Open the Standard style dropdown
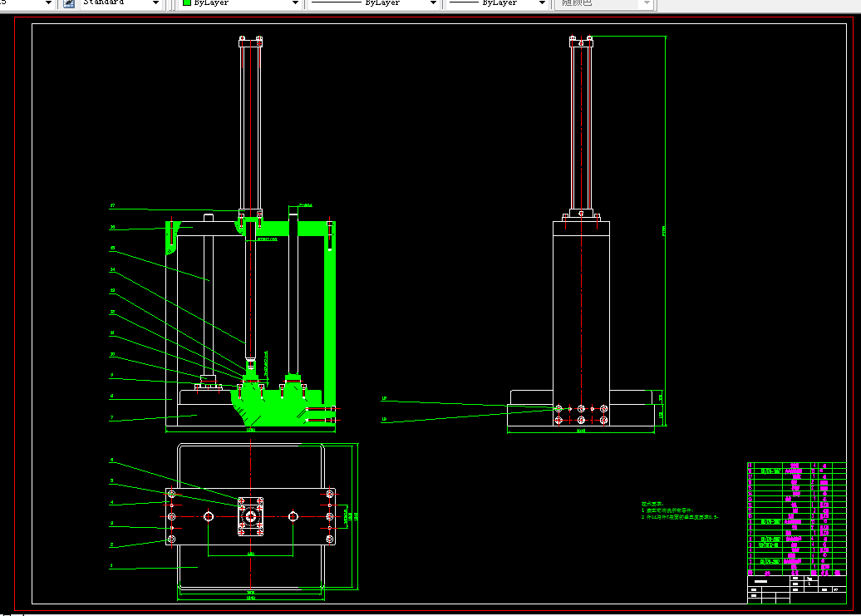 pyautogui.click(x=155, y=3)
